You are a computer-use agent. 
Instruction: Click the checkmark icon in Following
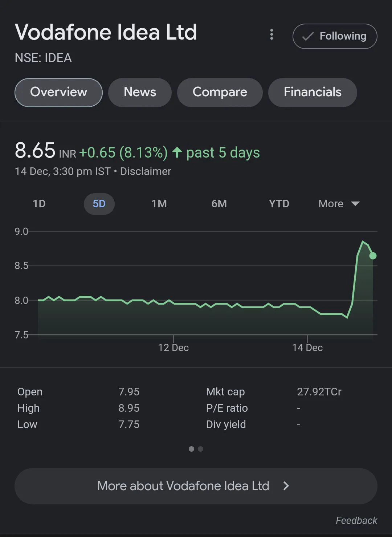[x=308, y=36]
